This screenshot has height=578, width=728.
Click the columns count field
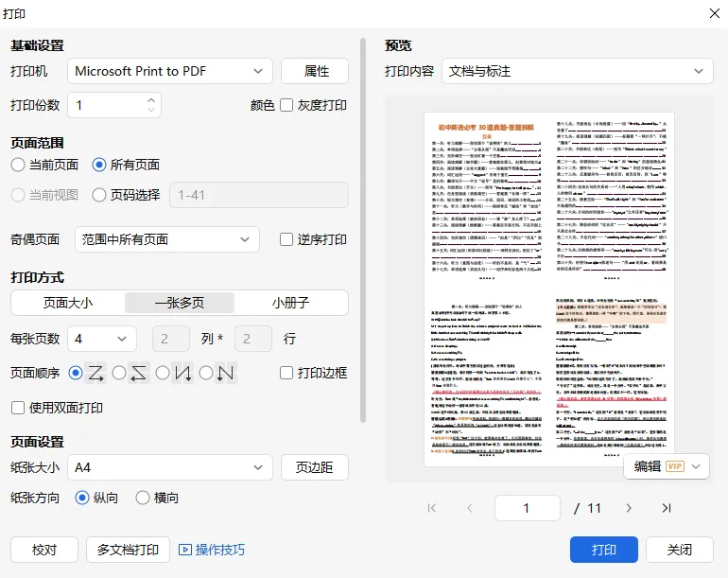click(171, 339)
